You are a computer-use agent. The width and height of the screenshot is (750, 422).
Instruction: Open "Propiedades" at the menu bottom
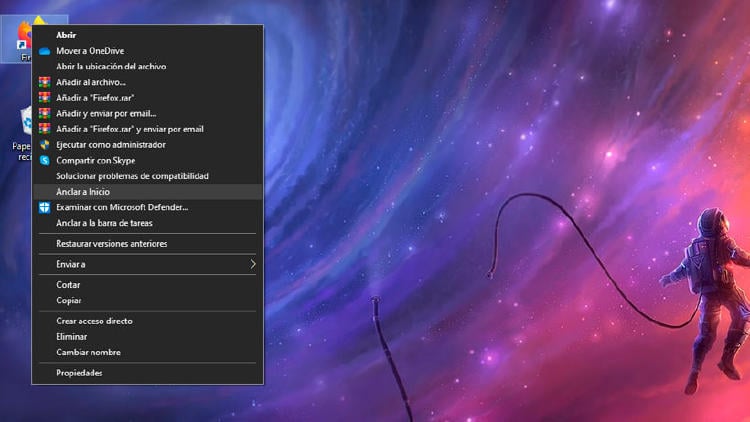click(79, 373)
